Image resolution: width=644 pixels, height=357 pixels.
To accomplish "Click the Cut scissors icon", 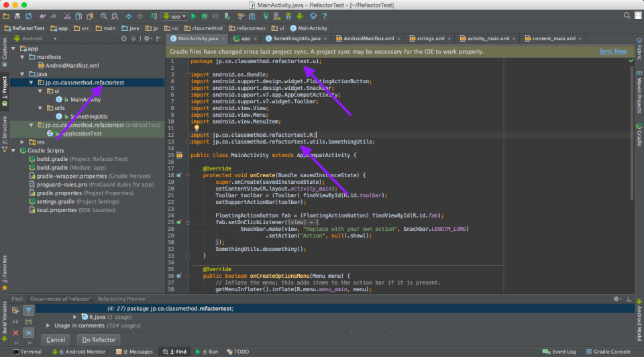I will click(67, 16).
